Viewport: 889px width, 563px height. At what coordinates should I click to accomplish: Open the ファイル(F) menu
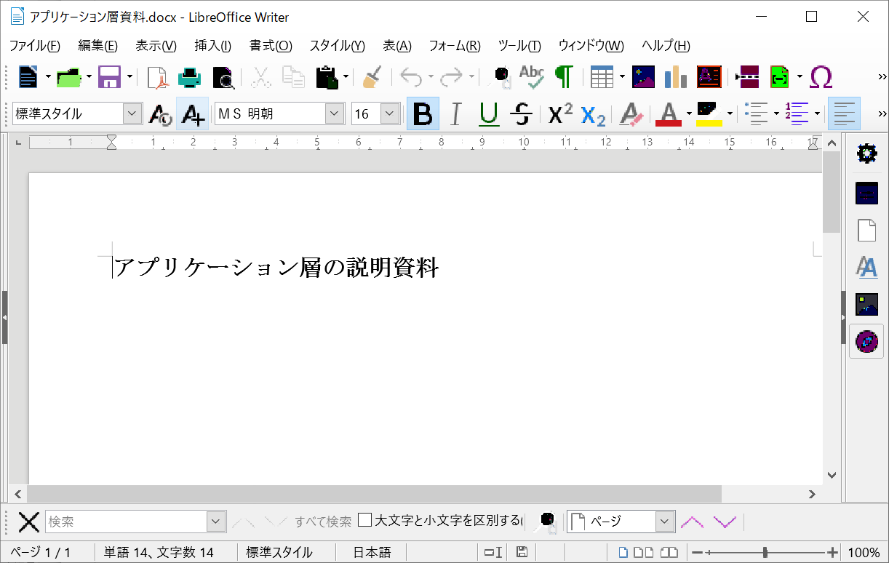(x=35, y=46)
